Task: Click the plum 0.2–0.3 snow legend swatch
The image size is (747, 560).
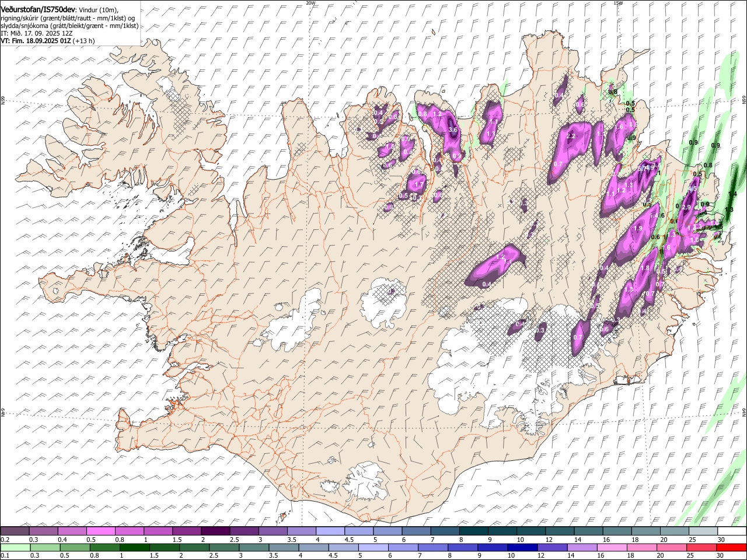Action: pos(15,531)
